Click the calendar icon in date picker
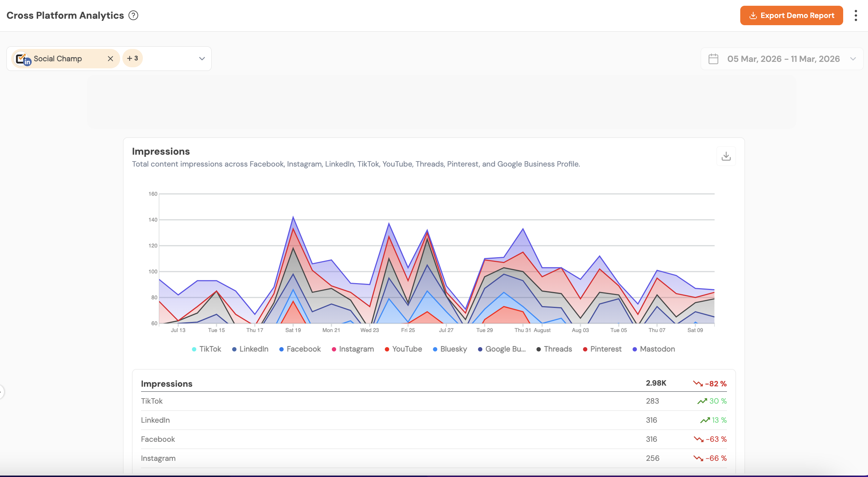The width and height of the screenshot is (868, 477). (x=713, y=59)
